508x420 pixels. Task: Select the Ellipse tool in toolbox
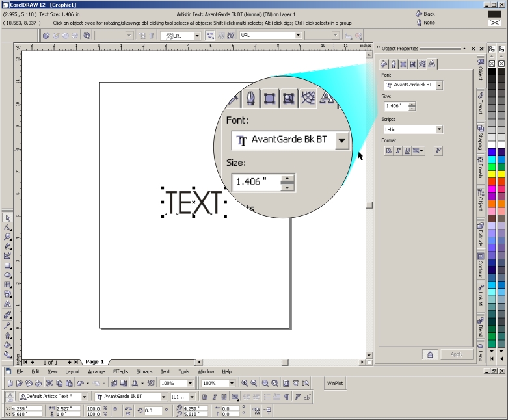click(x=7, y=275)
